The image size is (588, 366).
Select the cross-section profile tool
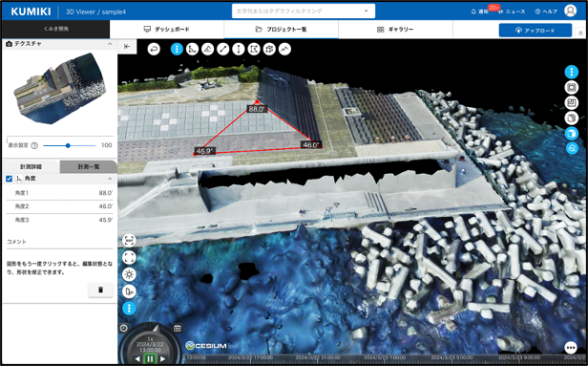pos(284,49)
